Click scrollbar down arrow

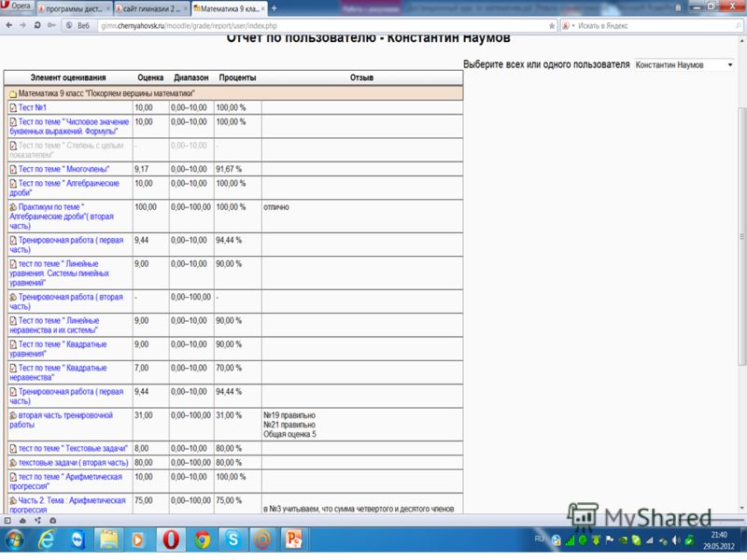pyautogui.click(x=741, y=508)
